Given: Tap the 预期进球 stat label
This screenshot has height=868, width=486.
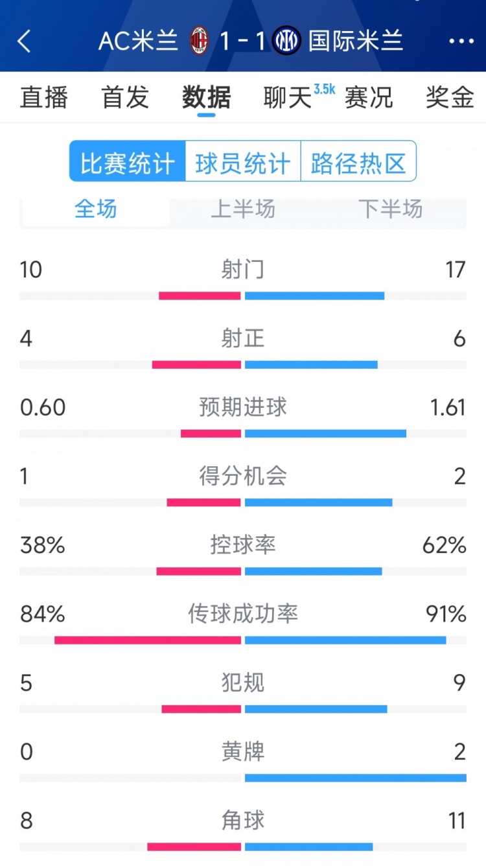Looking at the screenshot, I should point(243,407).
